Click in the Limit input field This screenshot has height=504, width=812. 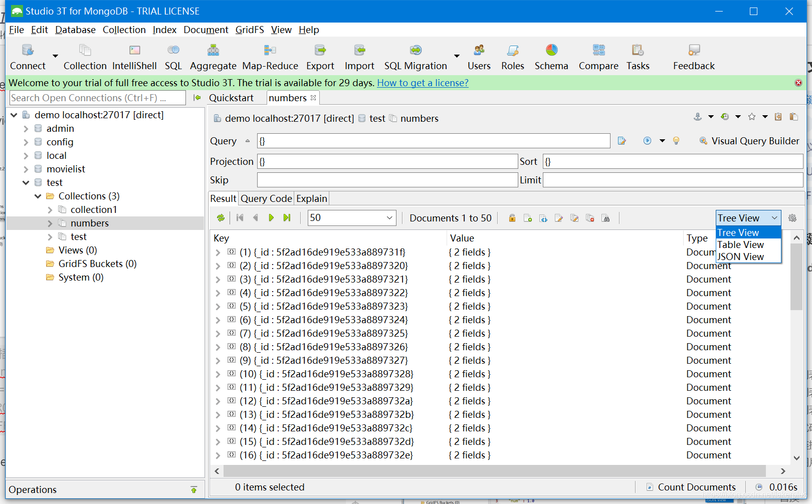pos(673,180)
